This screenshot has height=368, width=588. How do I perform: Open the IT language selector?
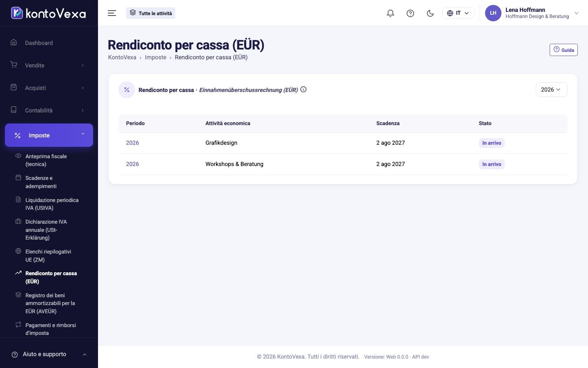458,13
